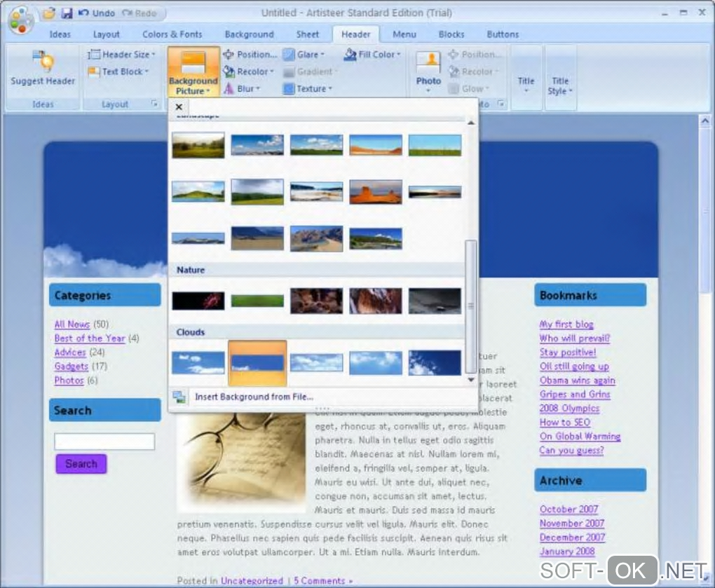Switch to the Menu tab
The height and width of the screenshot is (588, 715).
point(404,34)
